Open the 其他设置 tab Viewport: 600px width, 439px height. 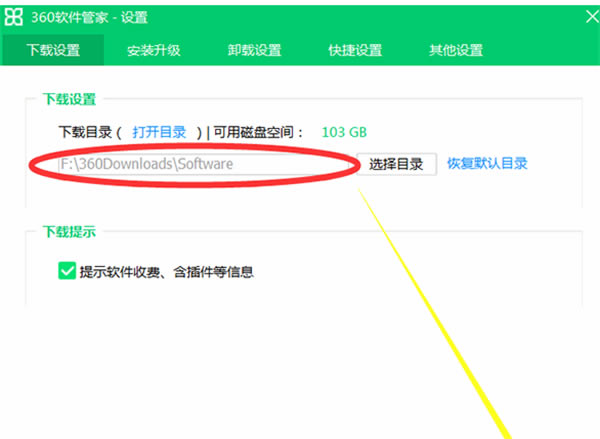[x=456, y=50]
